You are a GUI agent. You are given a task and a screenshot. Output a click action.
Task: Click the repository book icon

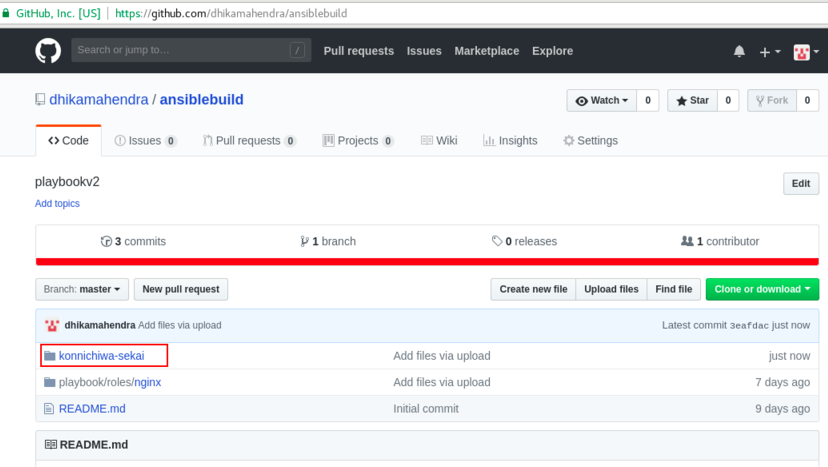(40, 100)
